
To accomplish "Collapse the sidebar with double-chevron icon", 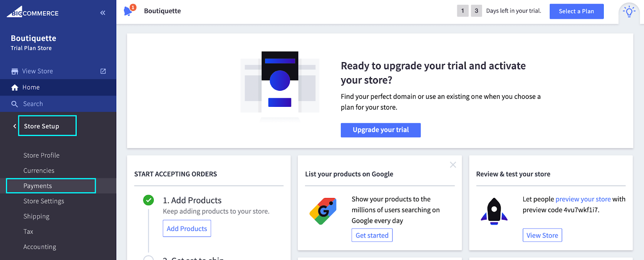I will [103, 13].
